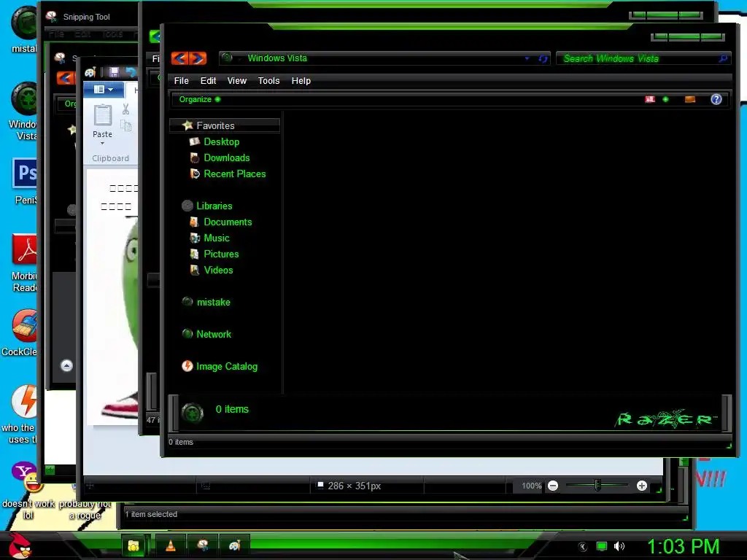Click the back arrow in rear explorer window
This screenshot has height=560, width=747.
(x=66, y=77)
